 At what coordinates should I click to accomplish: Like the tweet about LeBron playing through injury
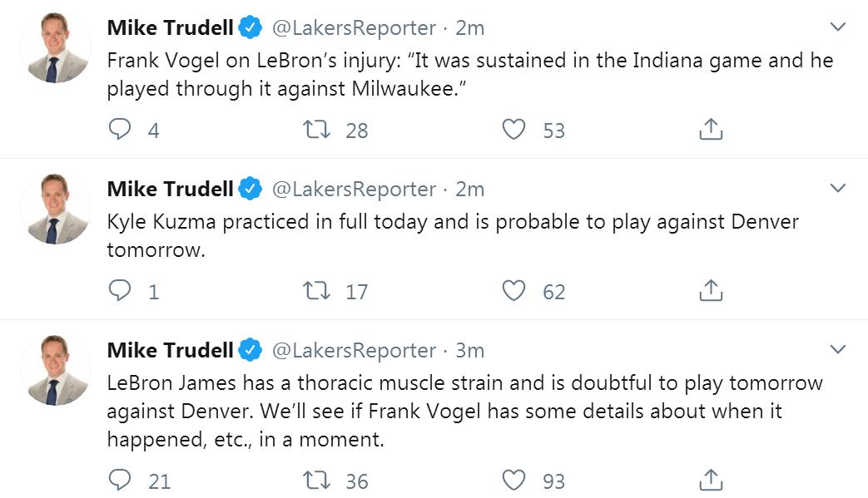(514, 130)
